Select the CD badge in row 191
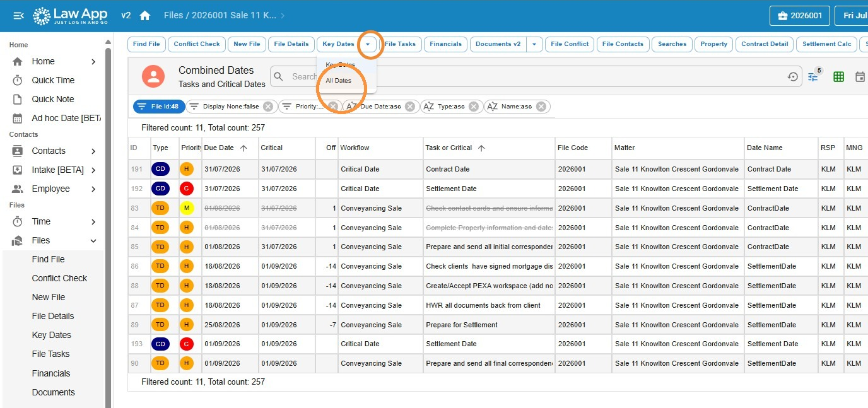The image size is (868, 408). (x=160, y=169)
